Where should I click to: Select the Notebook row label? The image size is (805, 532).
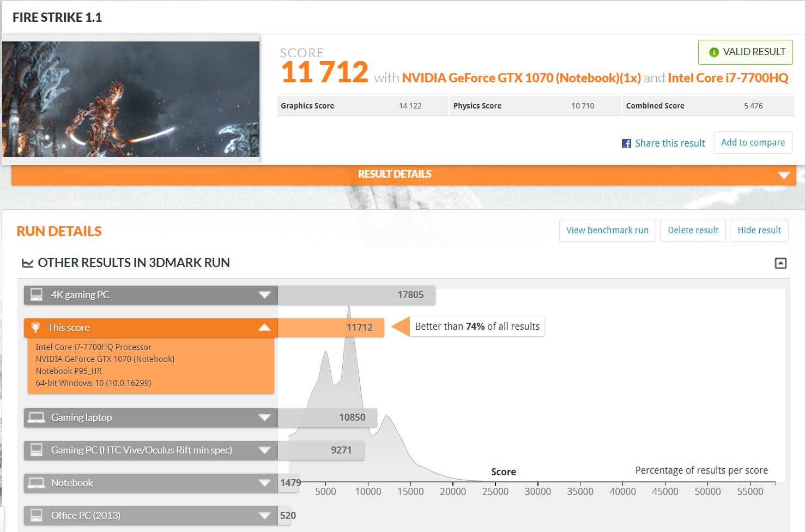click(x=72, y=483)
